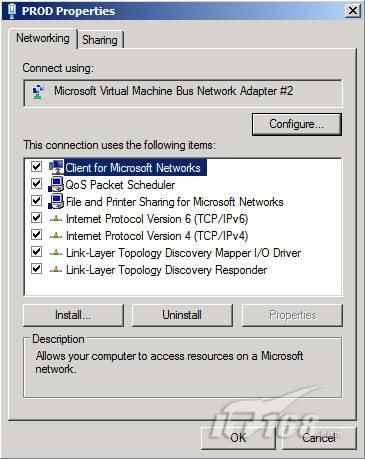Screen dimensions: 365x459
Task: Click the Uninstall button
Action: click(x=182, y=315)
